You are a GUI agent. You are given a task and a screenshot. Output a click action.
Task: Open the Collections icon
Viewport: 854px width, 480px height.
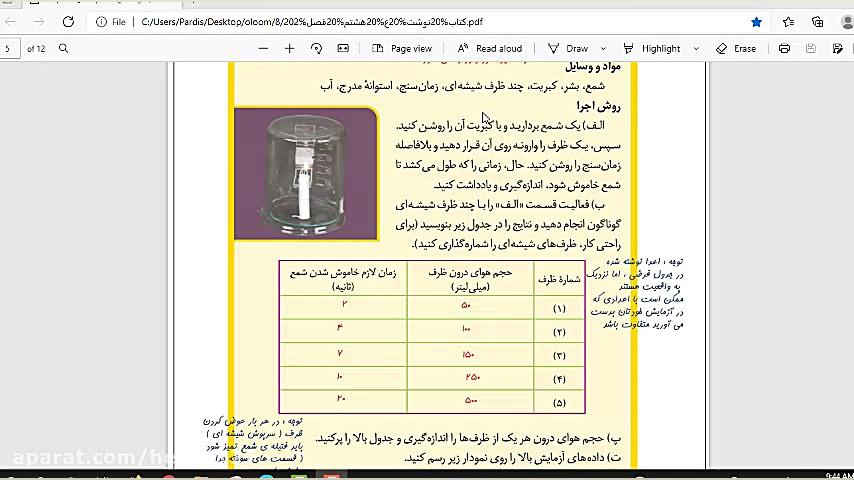coord(818,22)
